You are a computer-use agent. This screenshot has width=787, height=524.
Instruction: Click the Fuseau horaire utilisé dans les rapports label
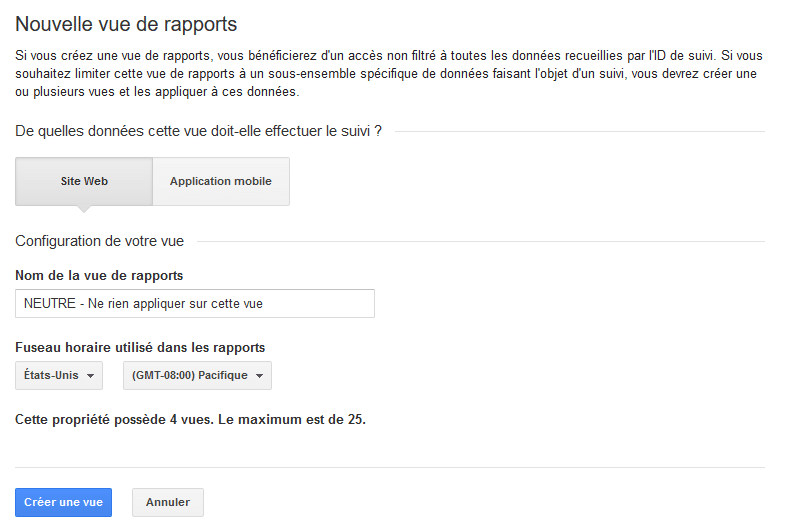(x=140, y=347)
